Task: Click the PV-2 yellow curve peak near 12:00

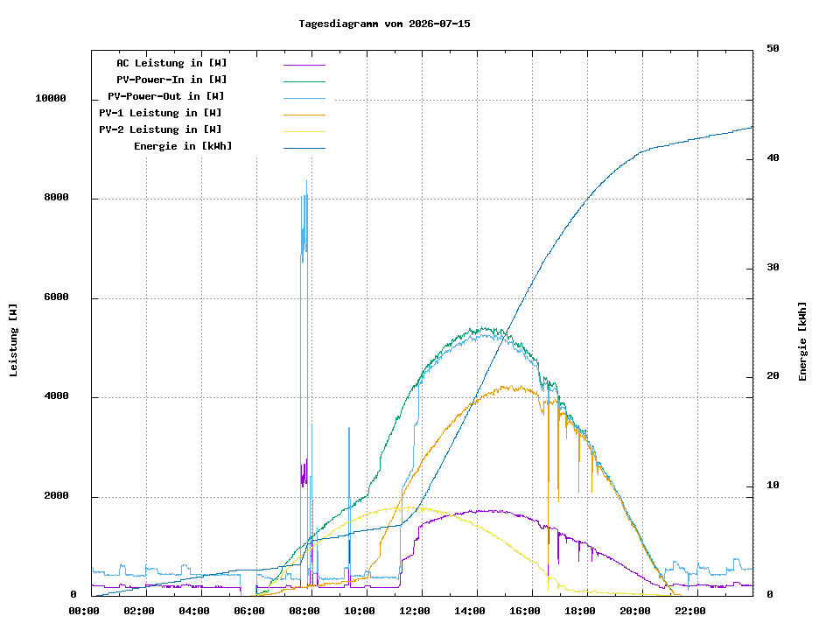Action: tap(411, 507)
